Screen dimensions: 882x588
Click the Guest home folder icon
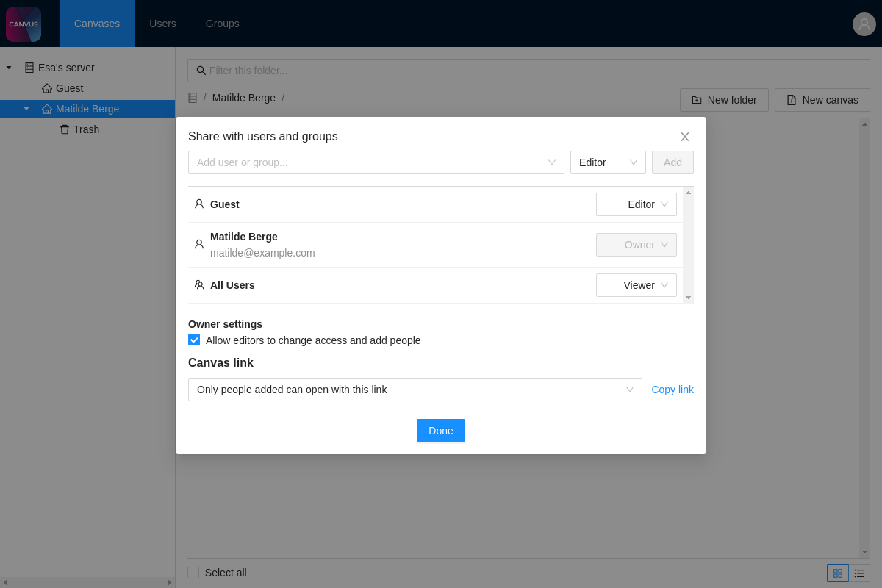[x=47, y=88]
